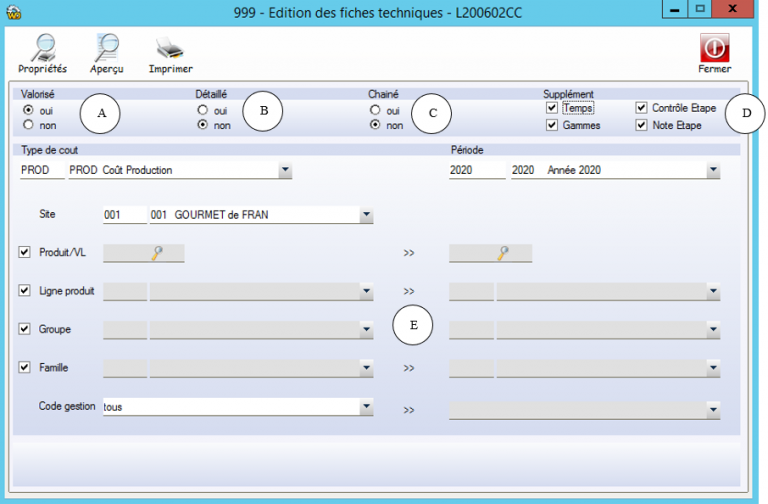This screenshot has width=768, height=504.
Task: Click the Imprimer printer icon
Action: 170,47
